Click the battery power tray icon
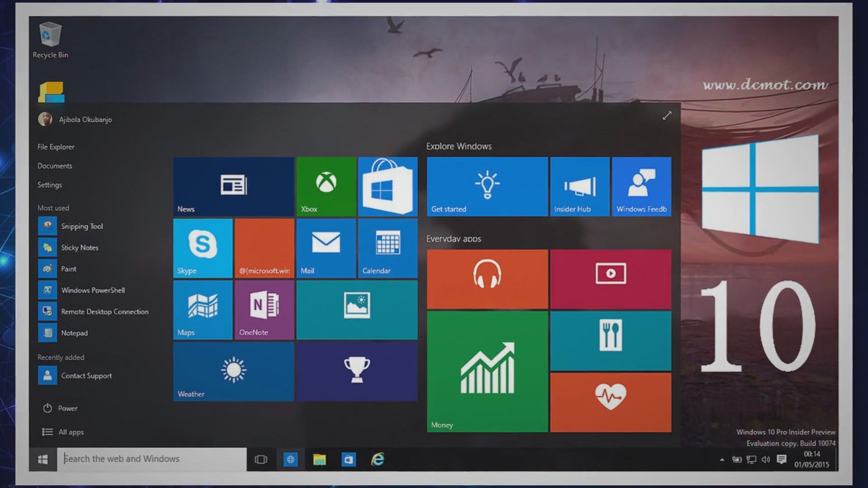This screenshot has height=488, width=868. pyautogui.click(x=737, y=460)
